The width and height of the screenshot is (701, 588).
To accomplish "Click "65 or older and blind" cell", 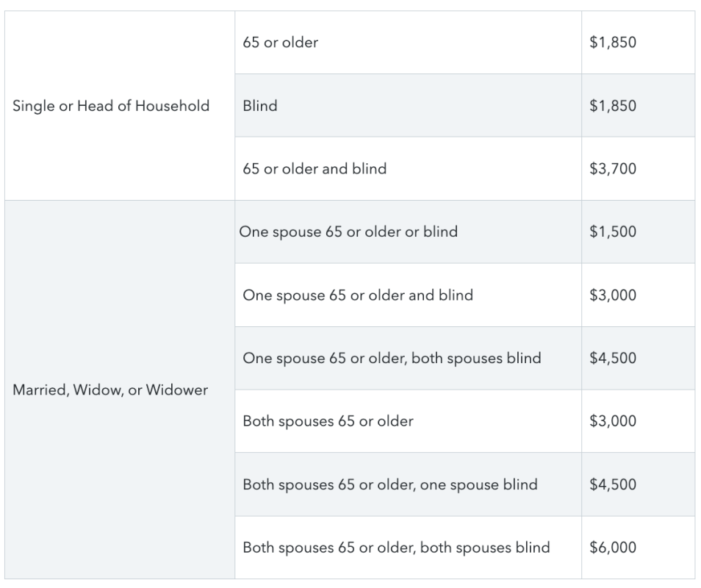I will pos(408,168).
